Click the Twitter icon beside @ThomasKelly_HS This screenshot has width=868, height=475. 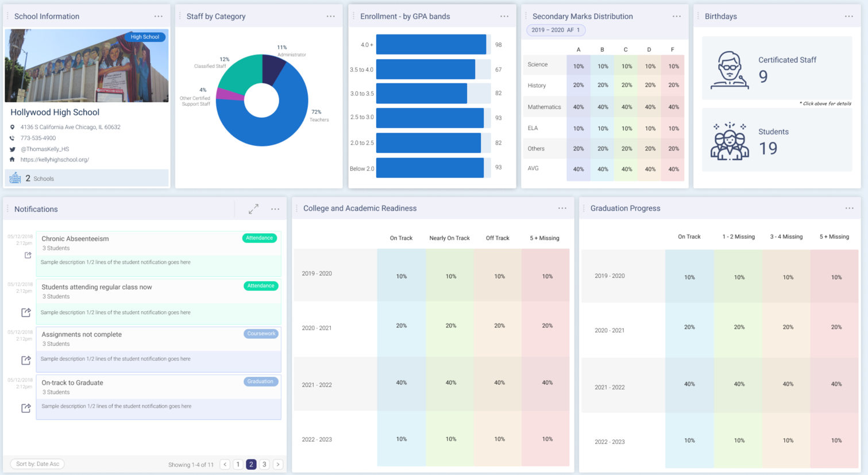point(12,149)
